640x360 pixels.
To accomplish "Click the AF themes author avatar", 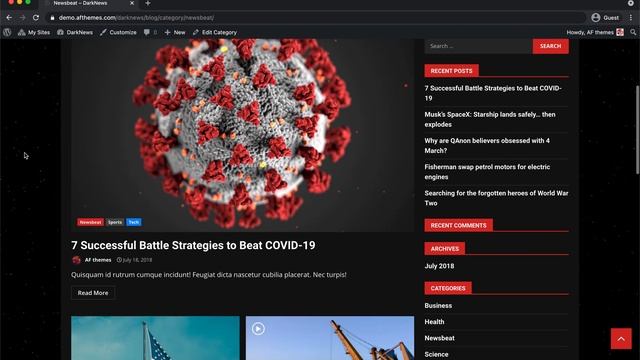I will [x=76, y=260].
